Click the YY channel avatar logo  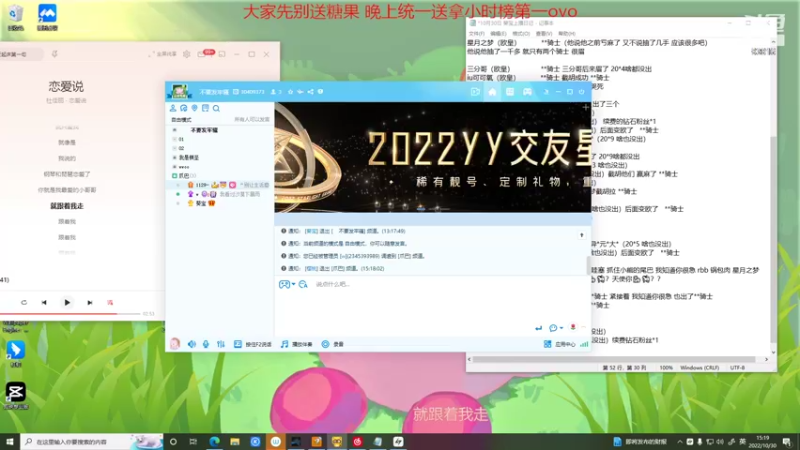click(x=180, y=91)
